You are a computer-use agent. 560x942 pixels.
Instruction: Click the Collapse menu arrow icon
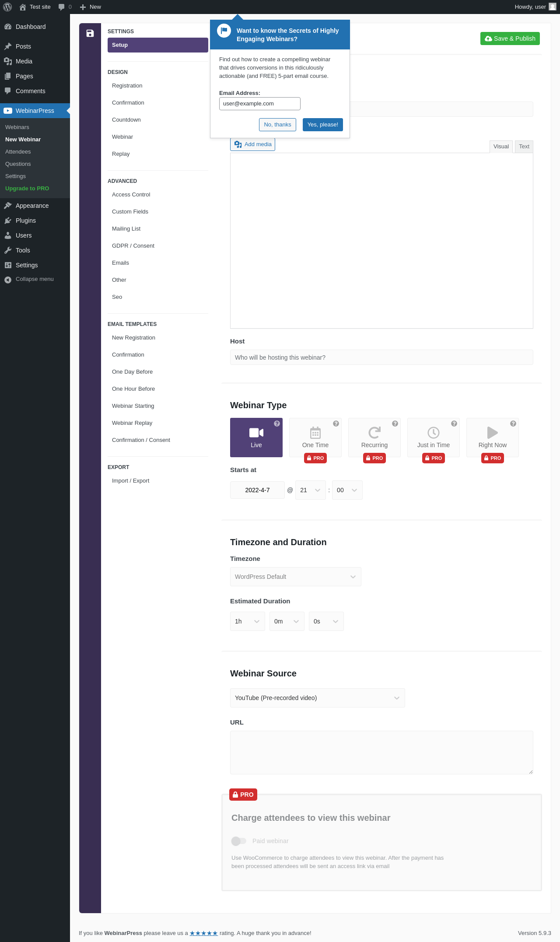(x=8, y=280)
